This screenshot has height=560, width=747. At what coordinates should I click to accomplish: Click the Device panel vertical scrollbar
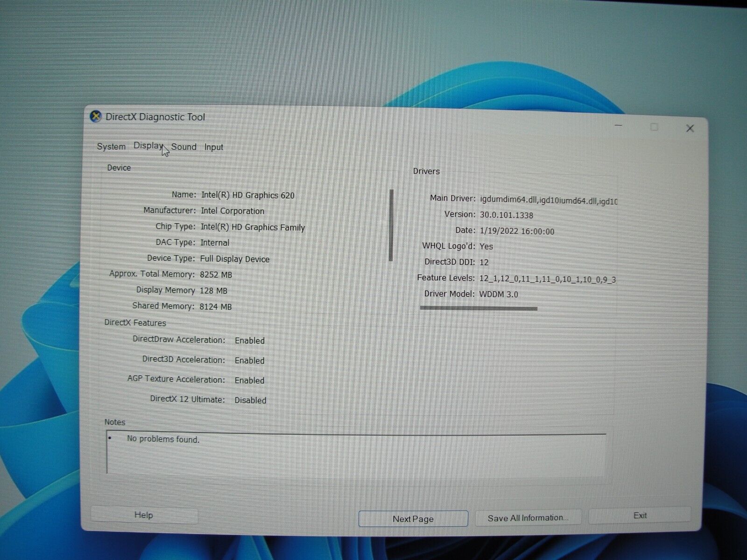pyautogui.click(x=391, y=225)
